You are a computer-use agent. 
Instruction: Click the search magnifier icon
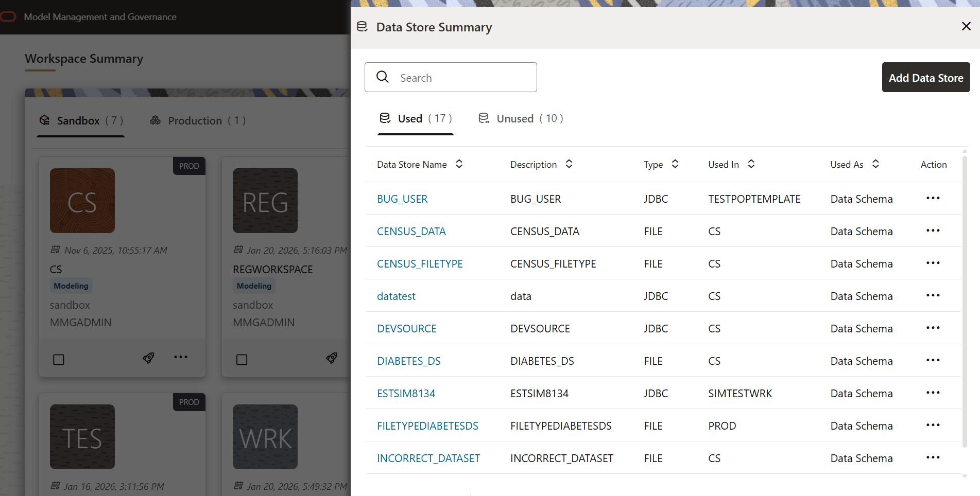(x=383, y=76)
